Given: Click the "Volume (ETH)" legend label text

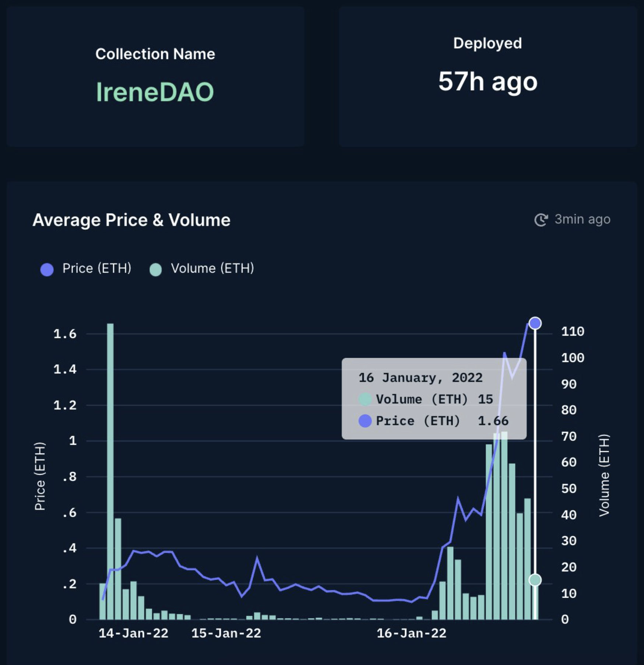Looking at the screenshot, I should pyautogui.click(x=212, y=268).
